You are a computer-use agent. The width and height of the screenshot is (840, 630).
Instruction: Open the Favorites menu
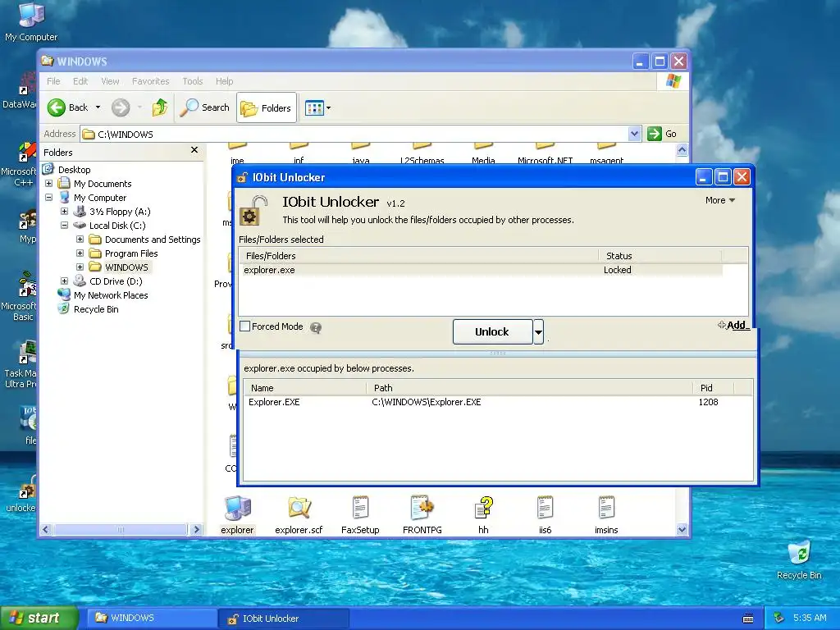pyautogui.click(x=151, y=81)
